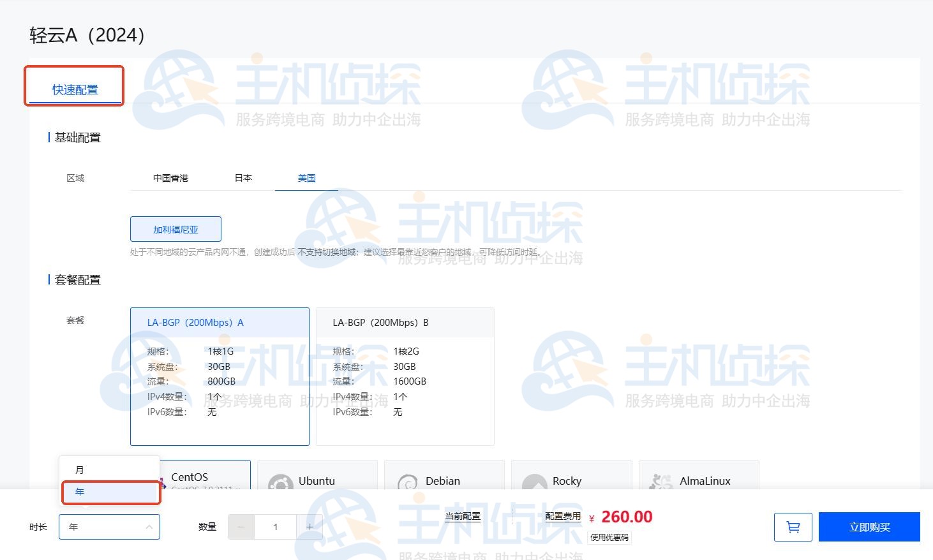
Task: Switch to the 中国香港 region tab
Action: tap(170, 178)
